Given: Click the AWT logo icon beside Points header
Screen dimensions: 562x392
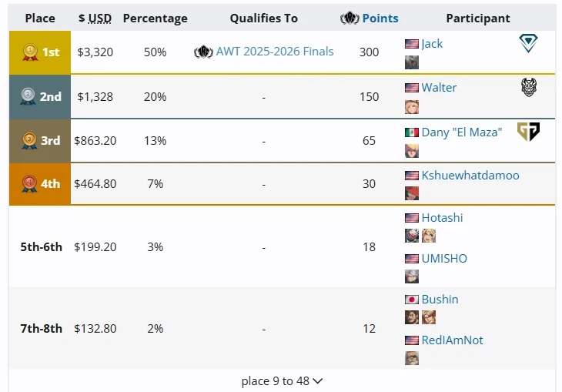Looking at the screenshot, I should (350, 18).
